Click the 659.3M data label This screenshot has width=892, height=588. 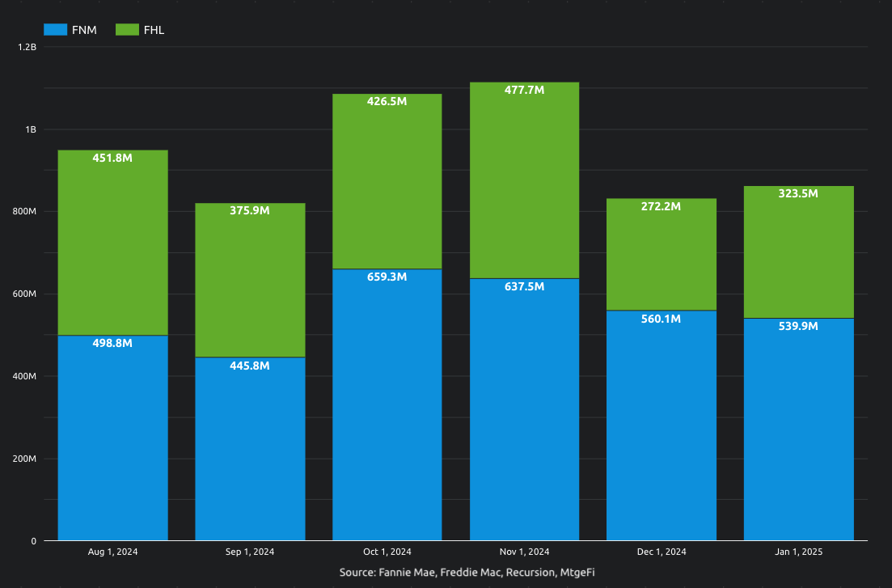click(387, 277)
